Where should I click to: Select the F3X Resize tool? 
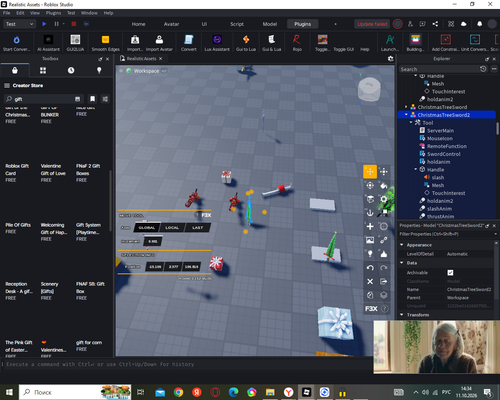tap(384, 172)
